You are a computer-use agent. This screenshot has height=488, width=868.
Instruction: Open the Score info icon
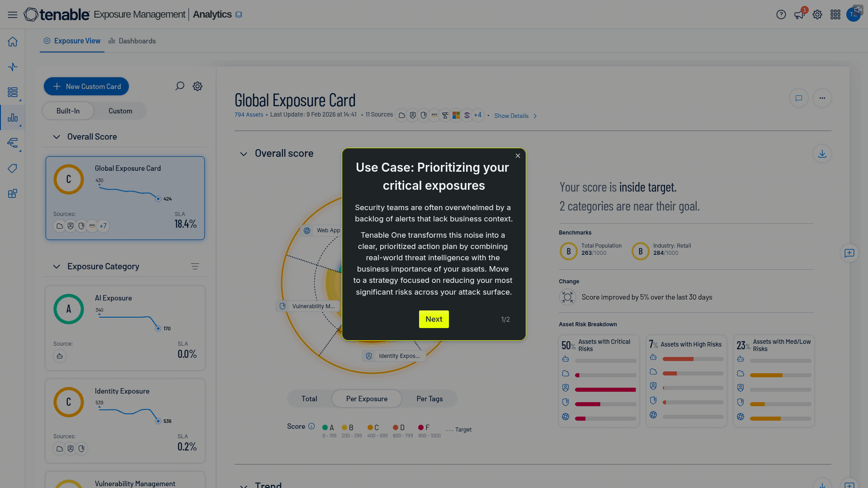[x=311, y=426]
